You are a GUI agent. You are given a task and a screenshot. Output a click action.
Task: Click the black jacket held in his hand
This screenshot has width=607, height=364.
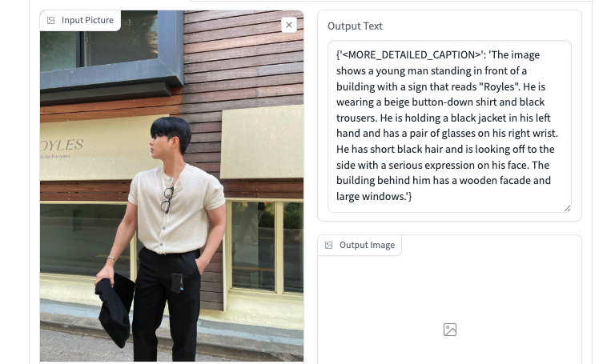(x=115, y=309)
